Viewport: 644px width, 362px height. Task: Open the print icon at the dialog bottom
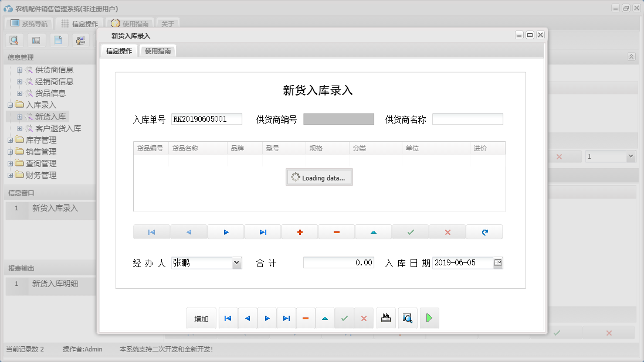(386, 318)
